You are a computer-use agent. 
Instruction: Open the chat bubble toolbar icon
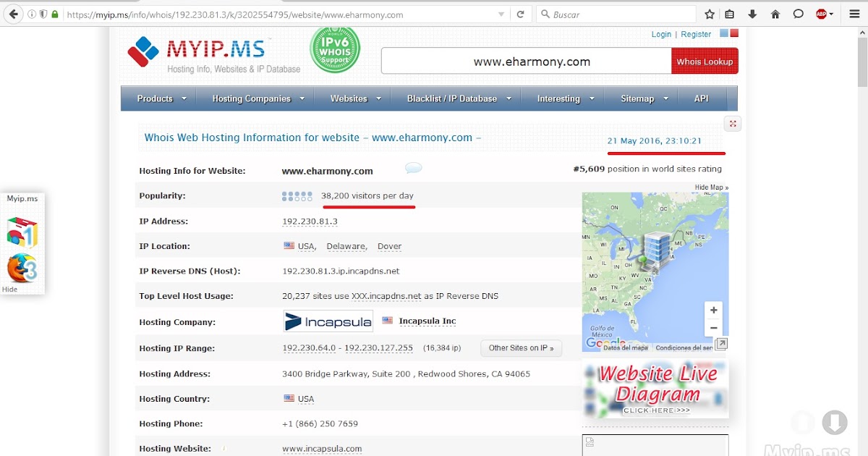(x=799, y=14)
